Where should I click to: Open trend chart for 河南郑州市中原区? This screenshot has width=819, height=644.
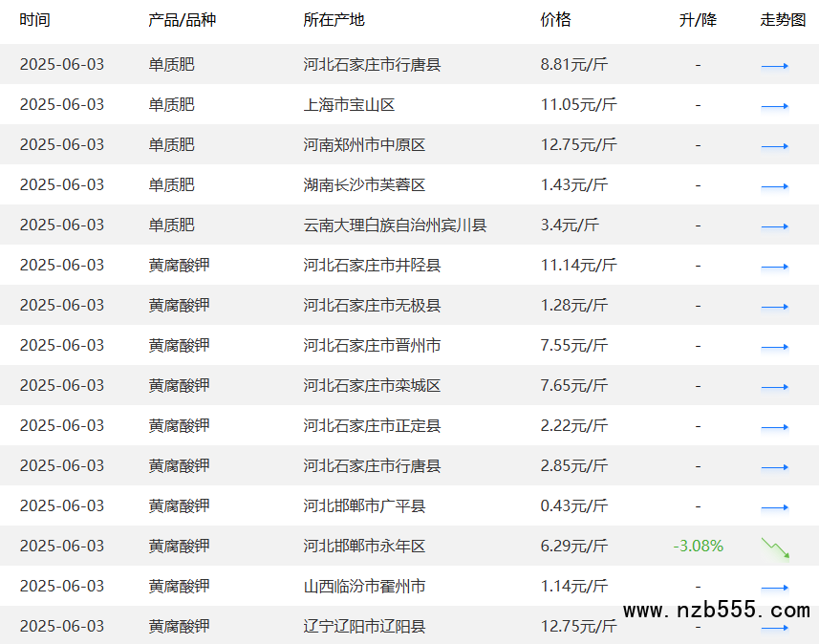(775, 146)
